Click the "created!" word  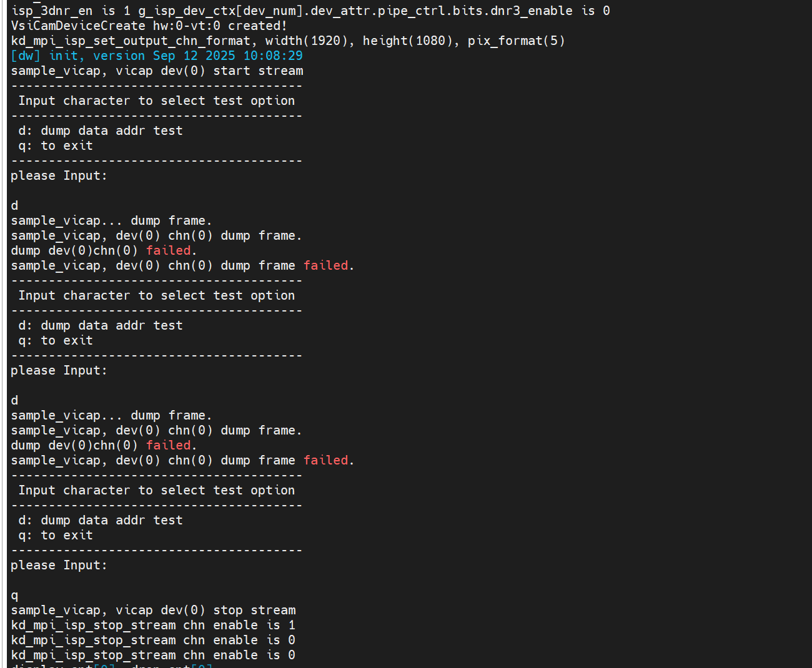tap(257, 26)
